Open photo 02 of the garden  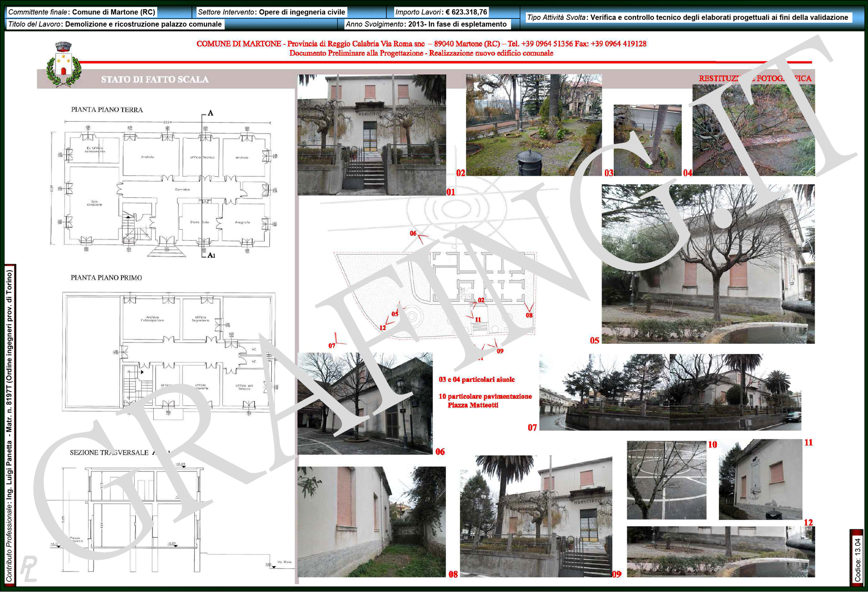click(x=533, y=125)
